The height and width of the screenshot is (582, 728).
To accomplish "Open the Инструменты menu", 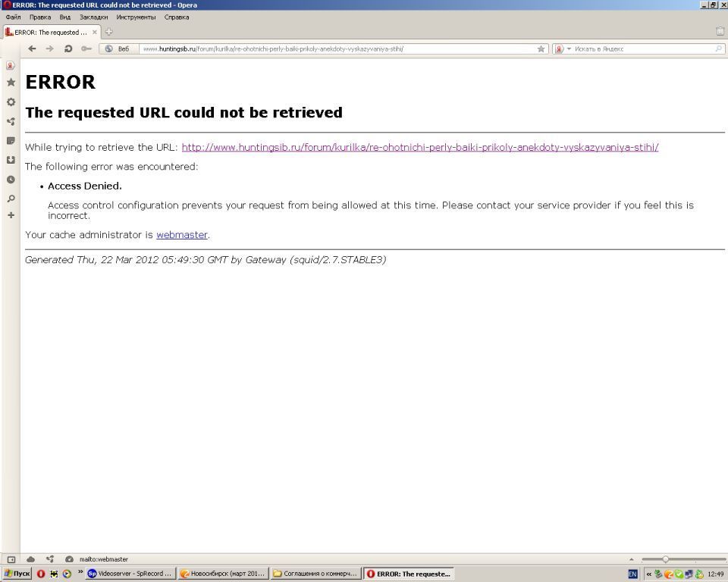I will point(136,17).
